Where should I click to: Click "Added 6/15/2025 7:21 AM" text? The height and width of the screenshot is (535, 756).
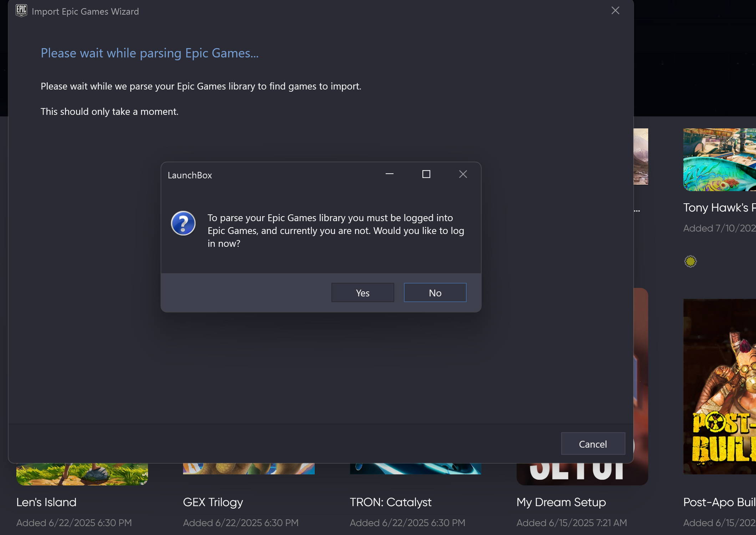point(572,523)
